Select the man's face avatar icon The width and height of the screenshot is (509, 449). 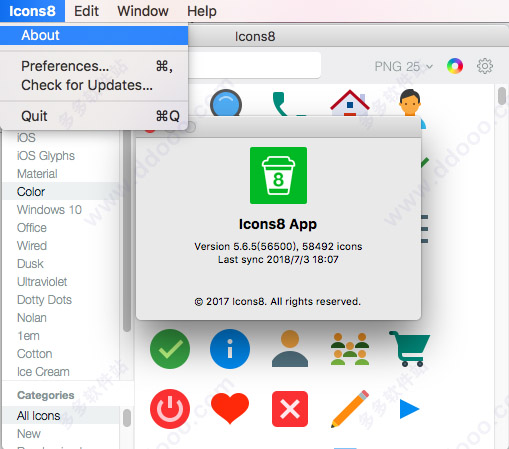pyautogui.click(x=410, y=102)
